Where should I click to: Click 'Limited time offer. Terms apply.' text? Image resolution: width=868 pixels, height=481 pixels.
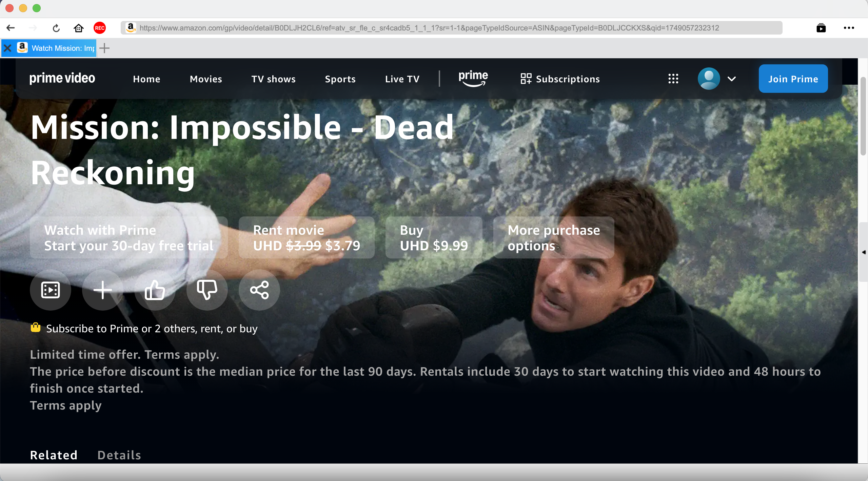[x=124, y=355]
